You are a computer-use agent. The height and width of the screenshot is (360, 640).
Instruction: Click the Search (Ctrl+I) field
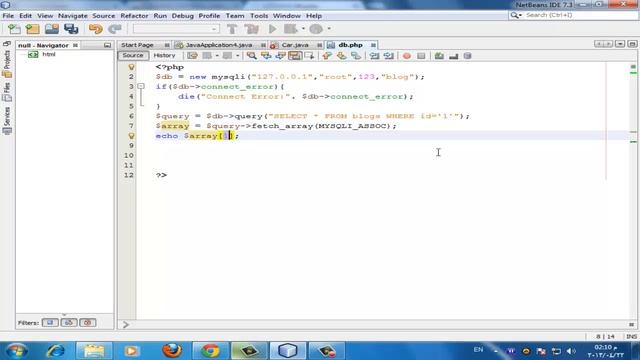tap(573, 15)
